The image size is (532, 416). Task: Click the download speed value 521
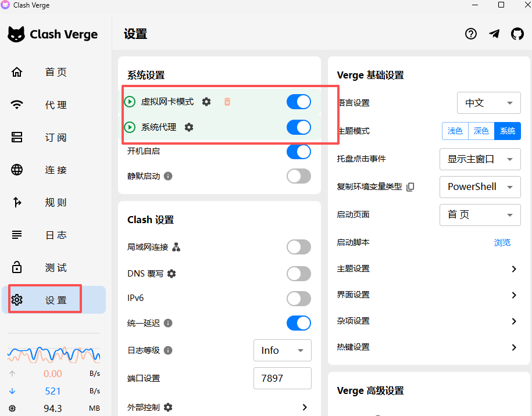click(52, 391)
